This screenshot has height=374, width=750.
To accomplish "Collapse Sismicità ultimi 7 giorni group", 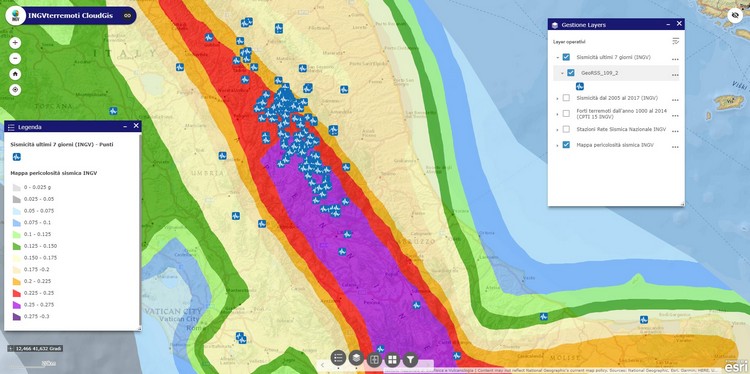I will (x=557, y=57).
